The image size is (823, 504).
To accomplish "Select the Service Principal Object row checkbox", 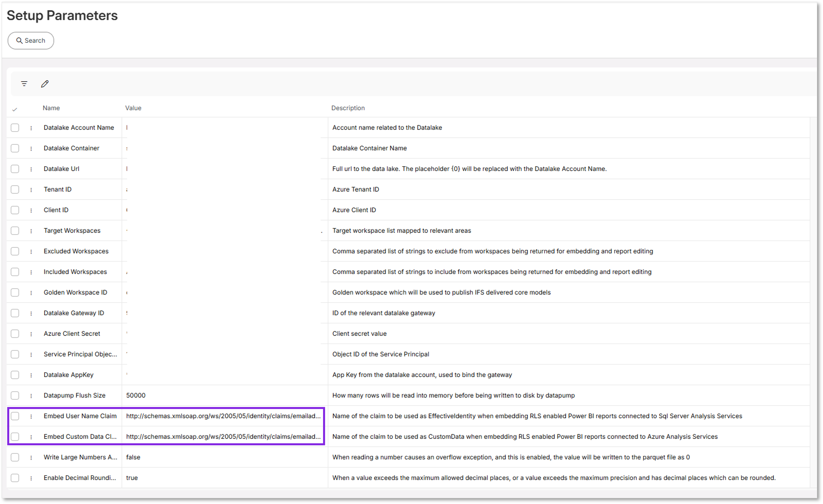I will (x=15, y=355).
